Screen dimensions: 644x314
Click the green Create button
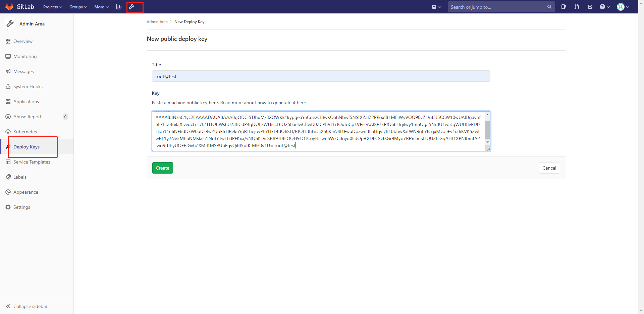tap(163, 168)
